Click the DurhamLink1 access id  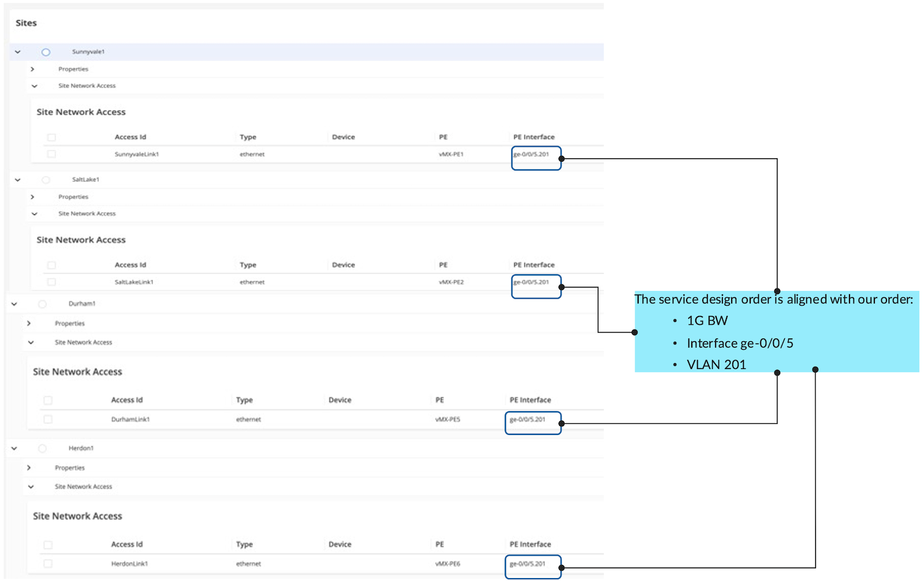point(131,419)
